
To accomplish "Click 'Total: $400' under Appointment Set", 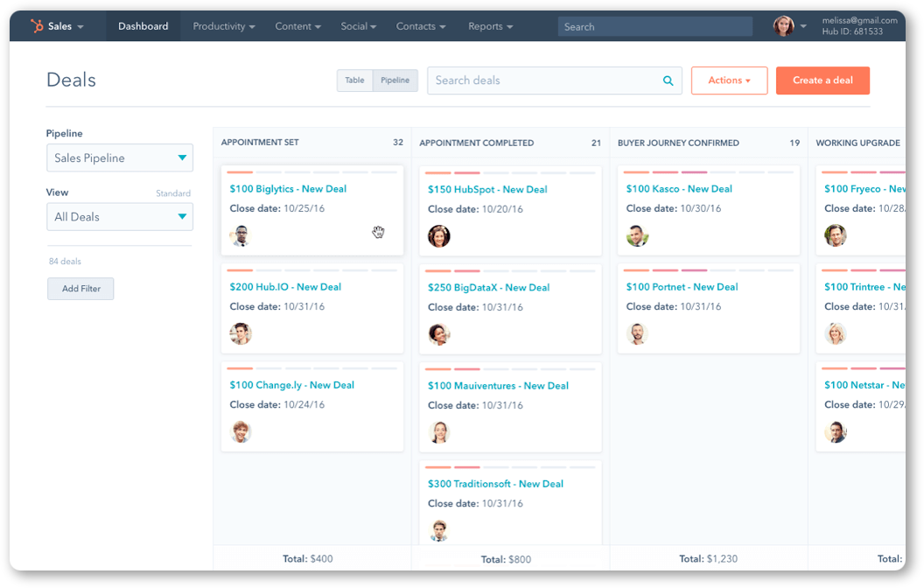I will pos(308,558).
